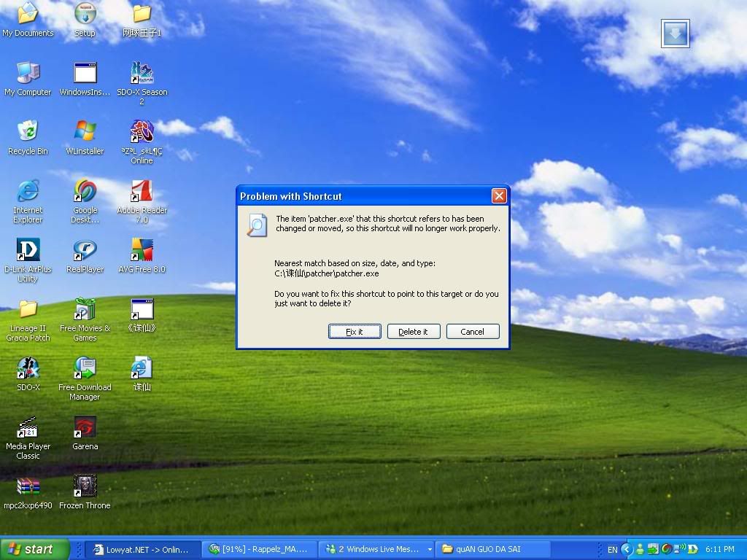Select the Rappelz taskbar window
This screenshot has height=560, width=747.
(259, 548)
